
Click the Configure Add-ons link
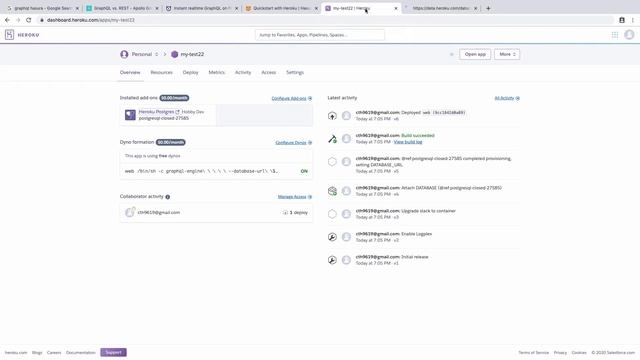291,98
